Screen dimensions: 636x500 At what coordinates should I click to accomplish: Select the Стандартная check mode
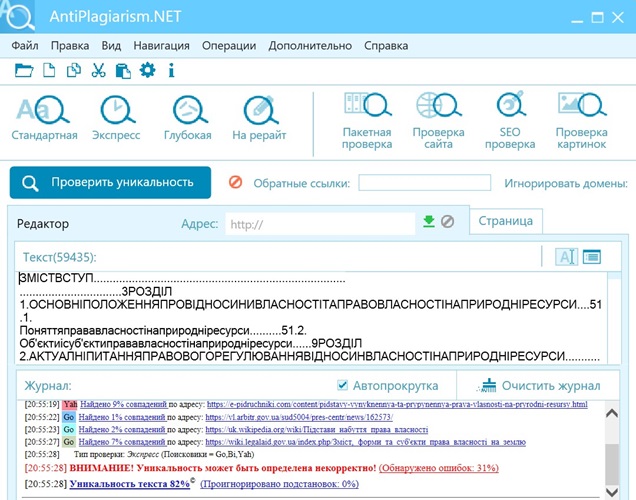click(44, 118)
